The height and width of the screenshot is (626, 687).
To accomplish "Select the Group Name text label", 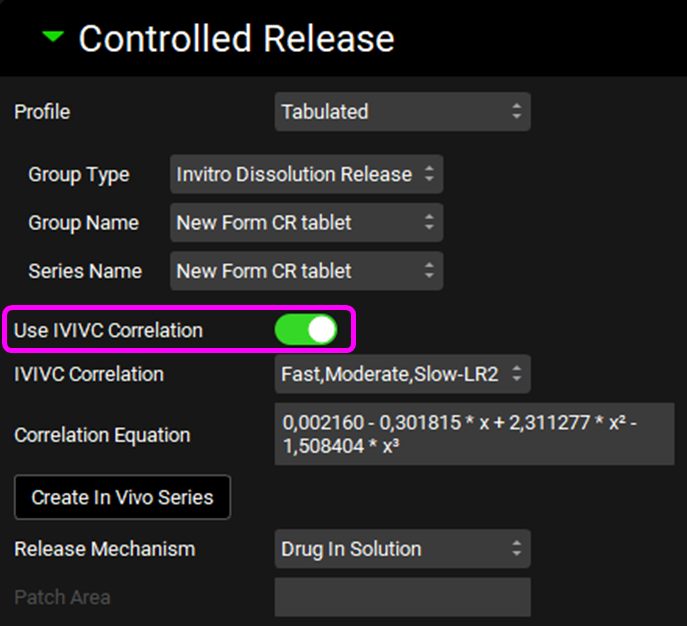I will [84, 223].
